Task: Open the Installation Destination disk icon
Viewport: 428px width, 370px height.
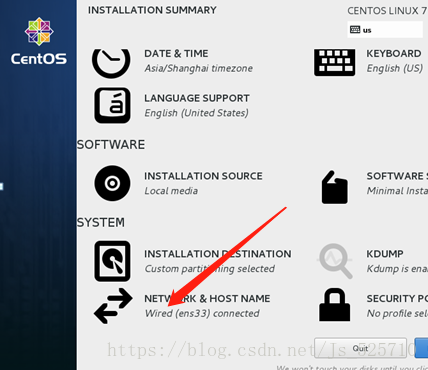Action: [112, 261]
